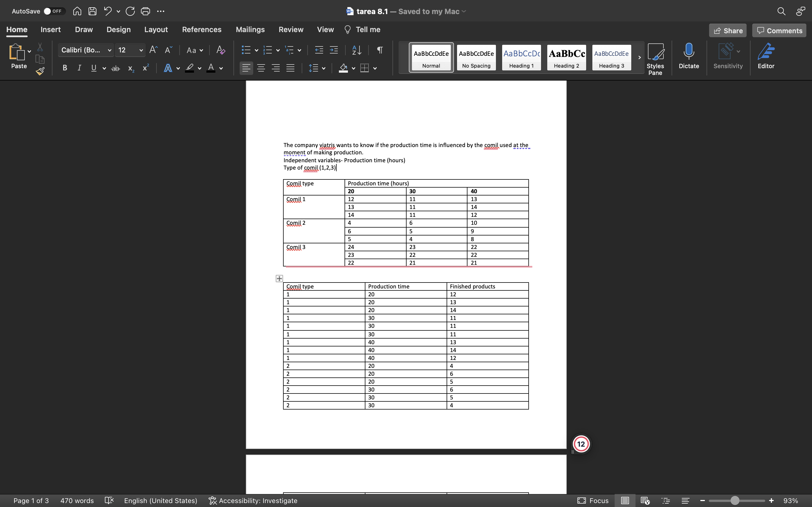
Task: Expand the styles gallery arrow
Action: point(639,57)
